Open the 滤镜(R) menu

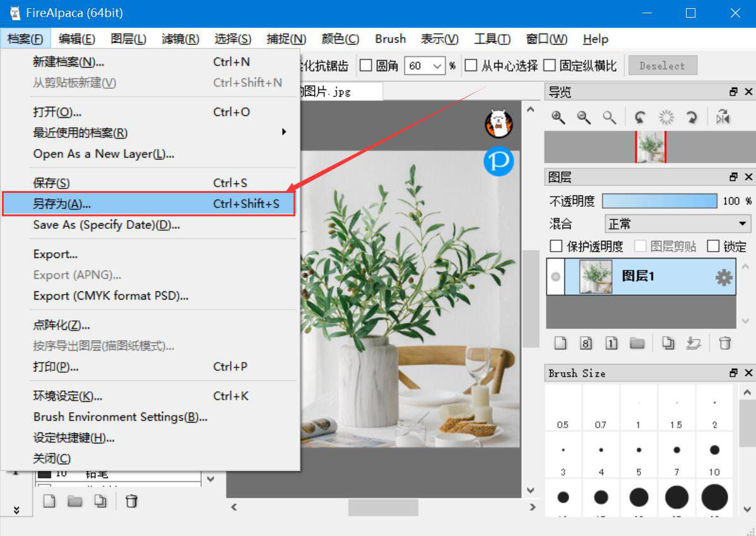click(180, 38)
